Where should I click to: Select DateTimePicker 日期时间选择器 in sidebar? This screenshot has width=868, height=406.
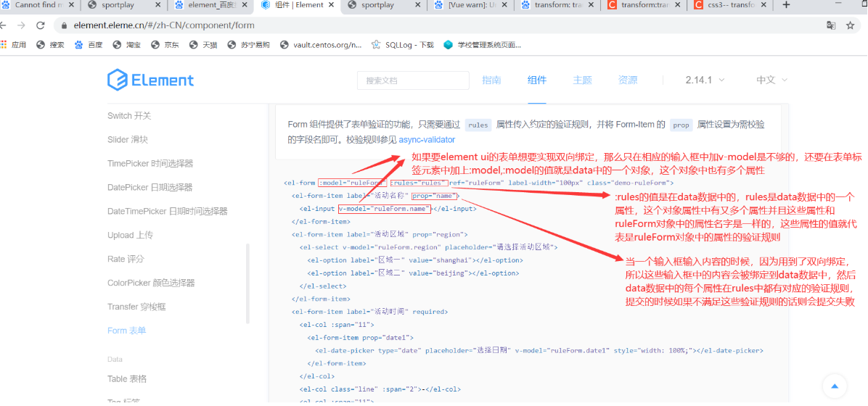click(167, 211)
